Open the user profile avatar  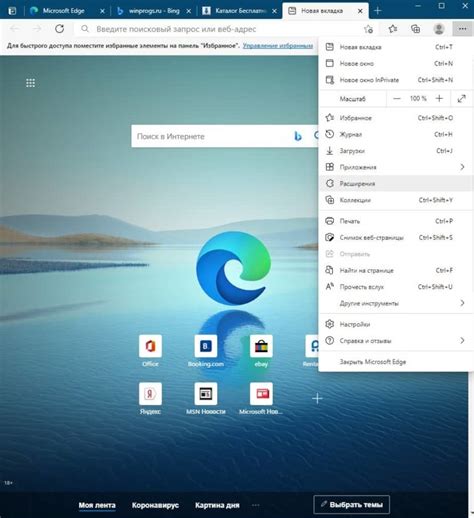[x=439, y=29]
